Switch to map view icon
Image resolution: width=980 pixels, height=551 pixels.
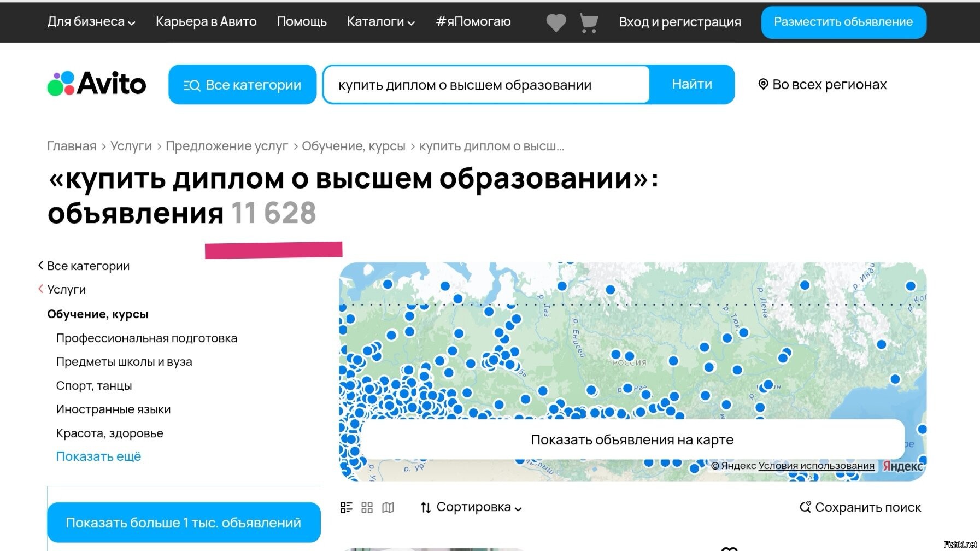pos(388,507)
